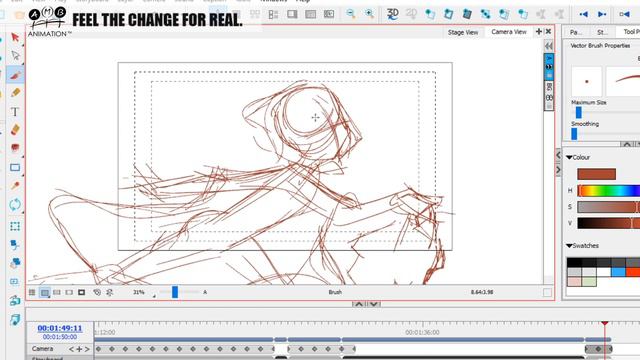Switch to the Camera View tab
Image resolution: width=640 pixels, height=360 pixels.
pos(509,32)
